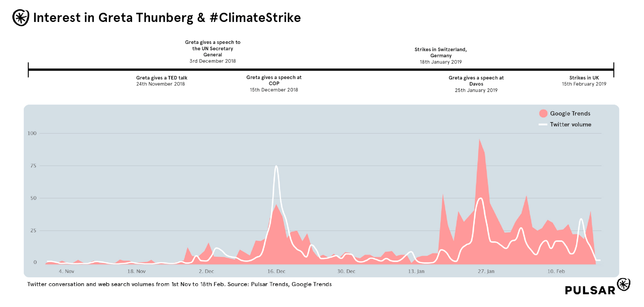The image size is (644, 307).
Task: Click the 100 y-axis label
Action: pyautogui.click(x=32, y=134)
